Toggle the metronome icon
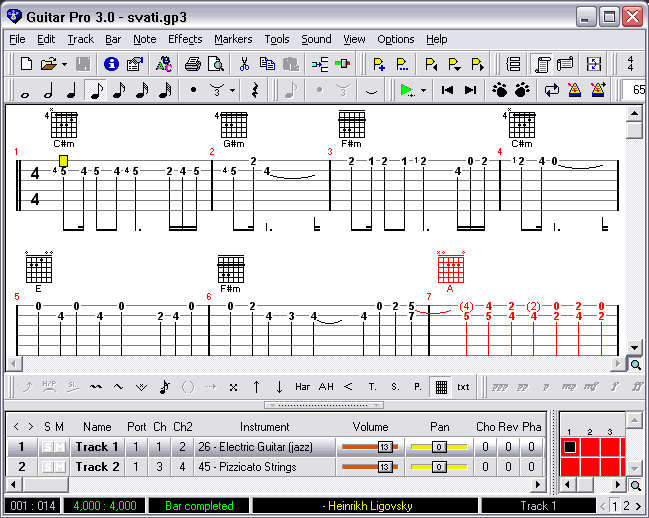649x518 pixels. [574, 90]
